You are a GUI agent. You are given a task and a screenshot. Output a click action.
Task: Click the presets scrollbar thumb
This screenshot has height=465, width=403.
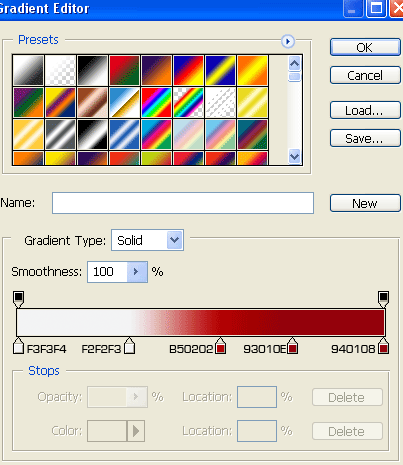click(294, 77)
